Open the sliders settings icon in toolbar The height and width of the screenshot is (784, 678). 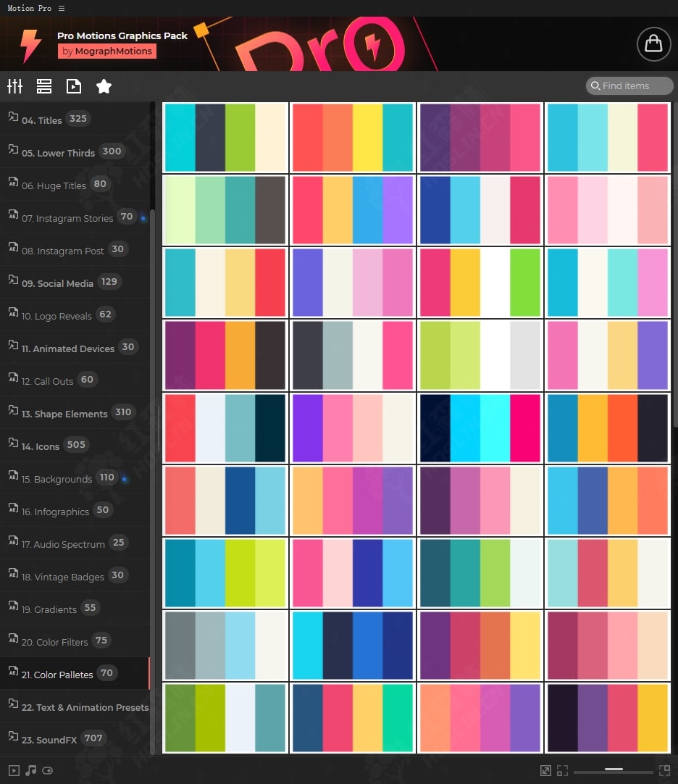click(x=15, y=86)
